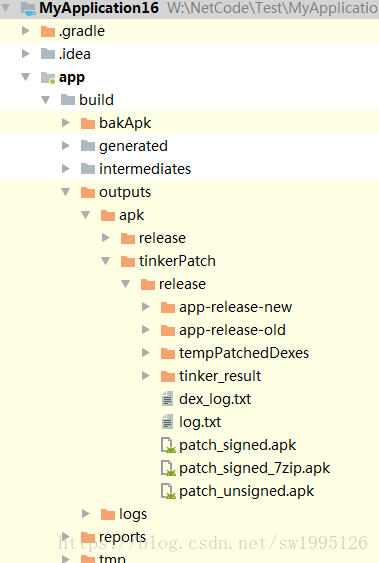
Task: Click the tinker_result folder icon
Action: pyautogui.click(x=168, y=376)
